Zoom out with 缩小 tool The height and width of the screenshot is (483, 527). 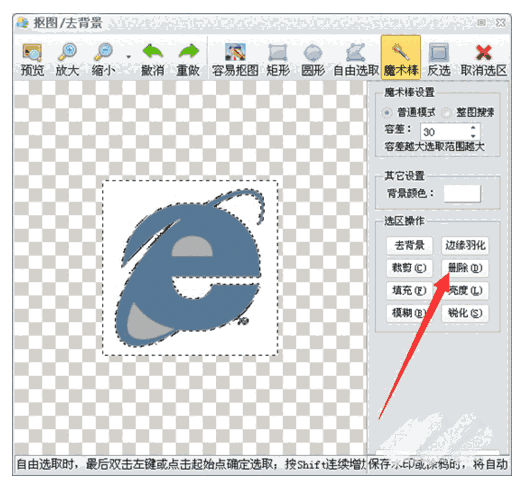click(x=103, y=60)
